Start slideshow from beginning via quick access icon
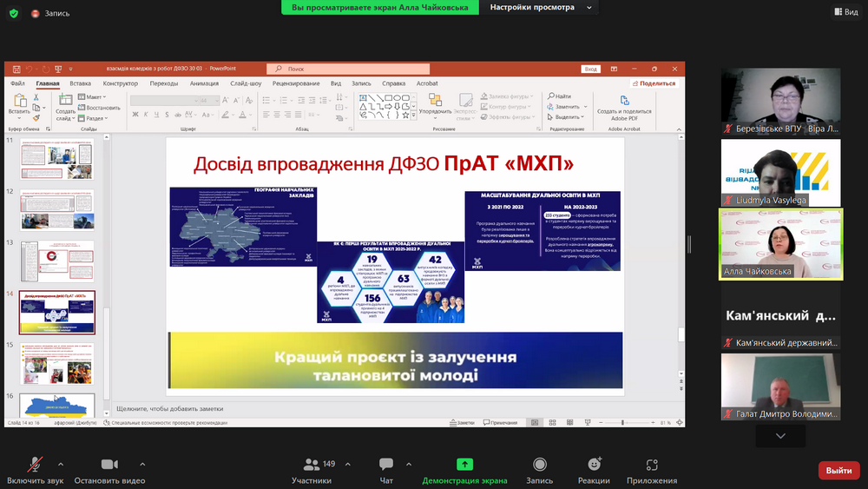Image resolution: width=868 pixels, height=489 pixels. 58,69
